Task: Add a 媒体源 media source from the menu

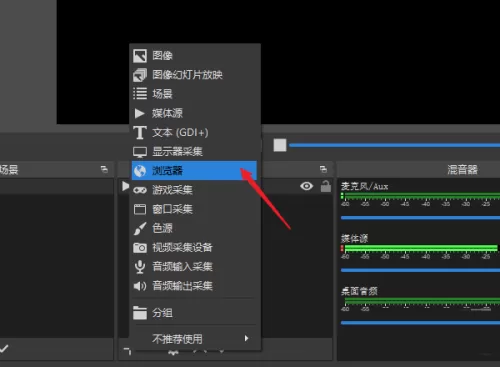Action: (x=194, y=113)
